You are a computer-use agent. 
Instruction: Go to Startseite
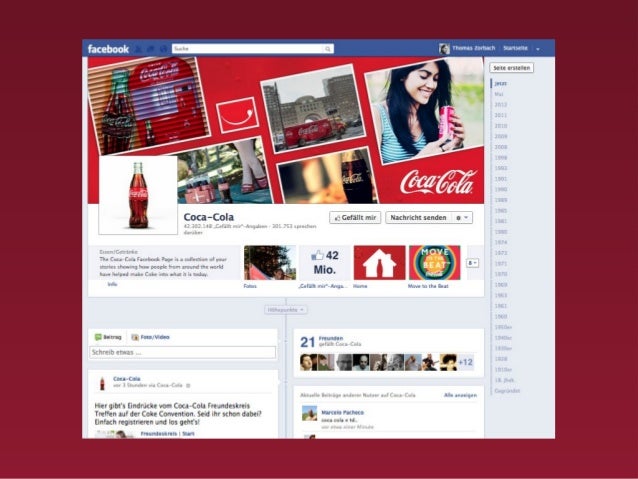[515, 48]
